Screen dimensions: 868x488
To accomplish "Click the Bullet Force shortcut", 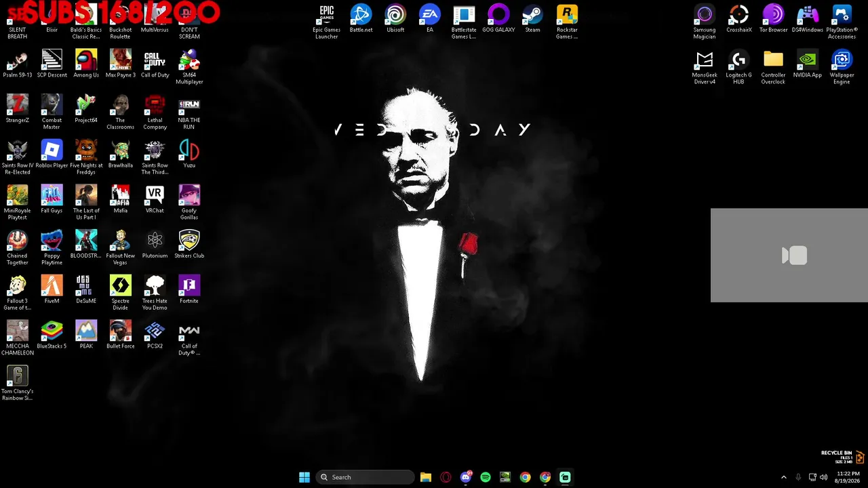I will pos(121,335).
